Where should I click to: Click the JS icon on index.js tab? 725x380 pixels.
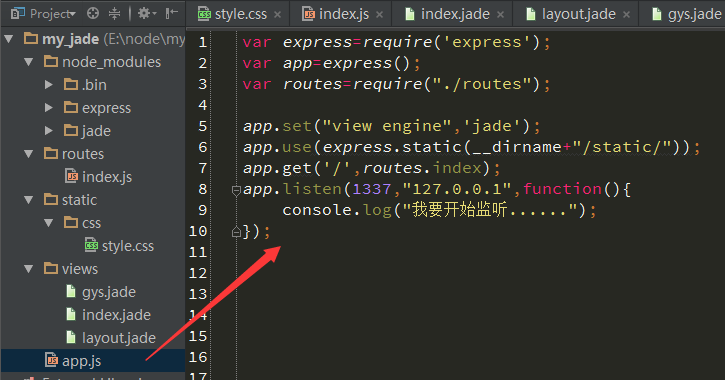click(x=308, y=14)
